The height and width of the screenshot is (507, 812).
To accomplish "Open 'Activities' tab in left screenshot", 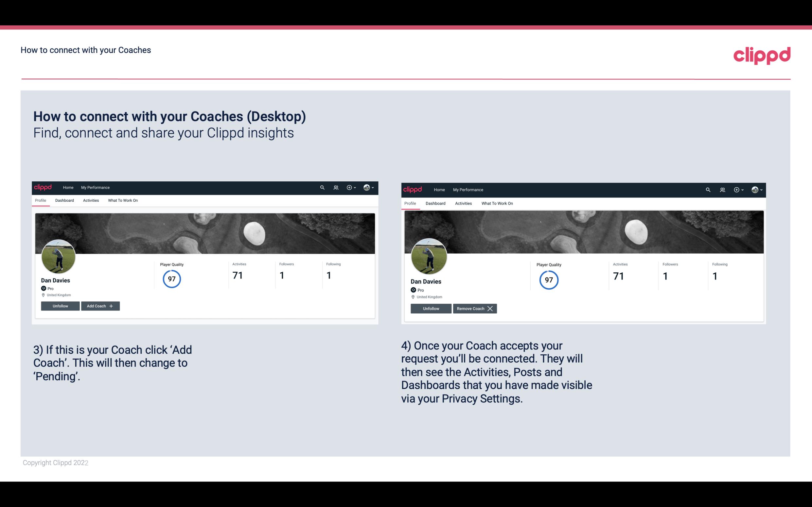I will 91,200.
